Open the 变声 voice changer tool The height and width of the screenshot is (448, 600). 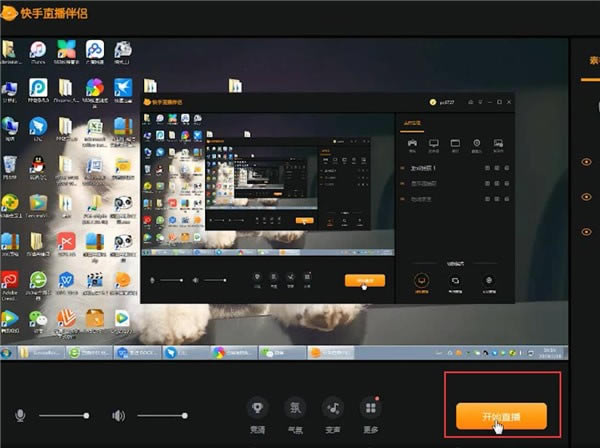click(333, 408)
